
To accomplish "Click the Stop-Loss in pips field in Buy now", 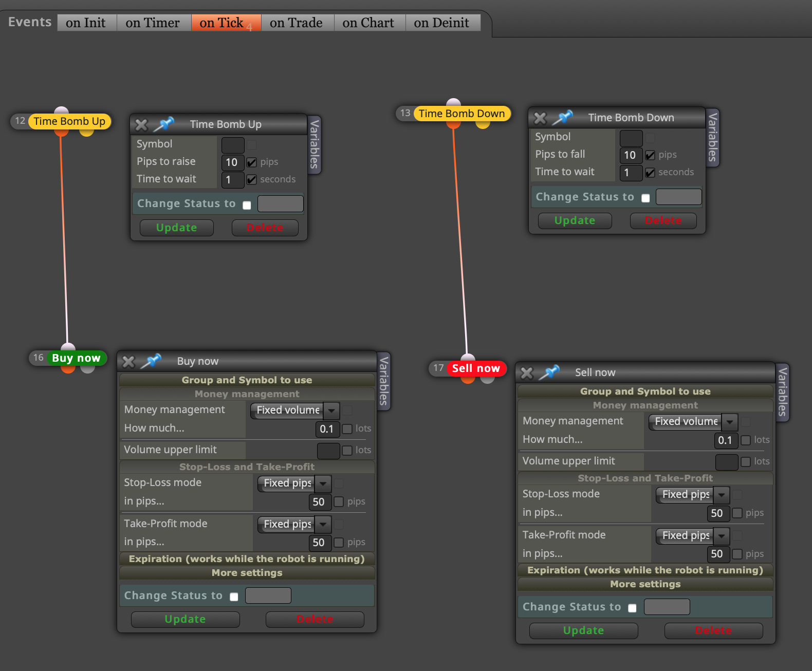I will [320, 501].
